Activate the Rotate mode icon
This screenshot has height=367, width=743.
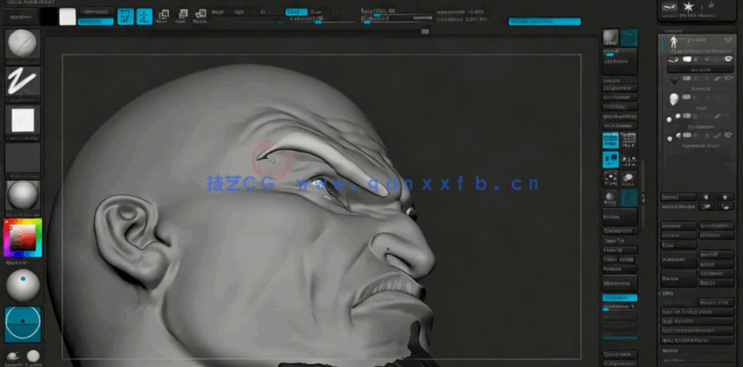tap(200, 16)
